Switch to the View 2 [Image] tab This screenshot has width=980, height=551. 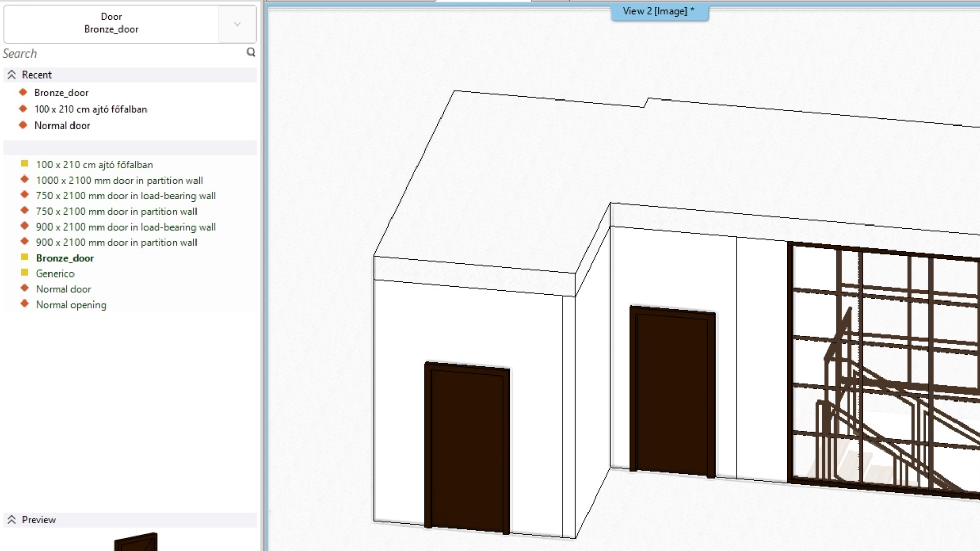pyautogui.click(x=659, y=11)
